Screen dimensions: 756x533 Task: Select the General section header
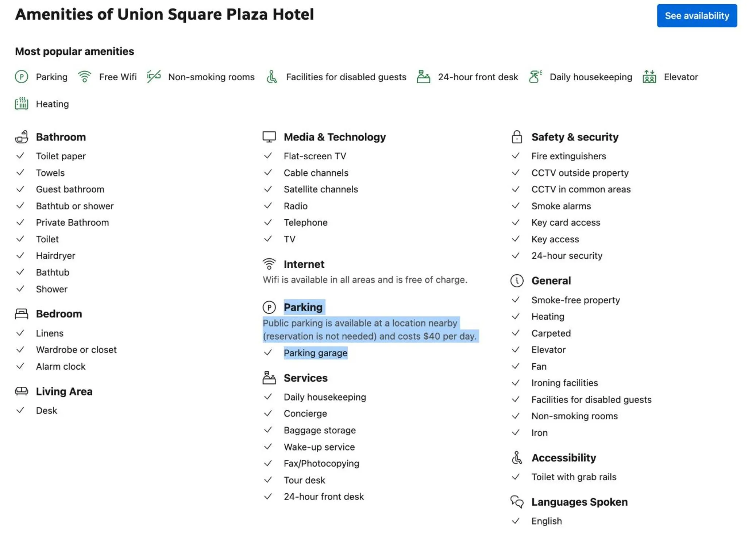(x=551, y=281)
